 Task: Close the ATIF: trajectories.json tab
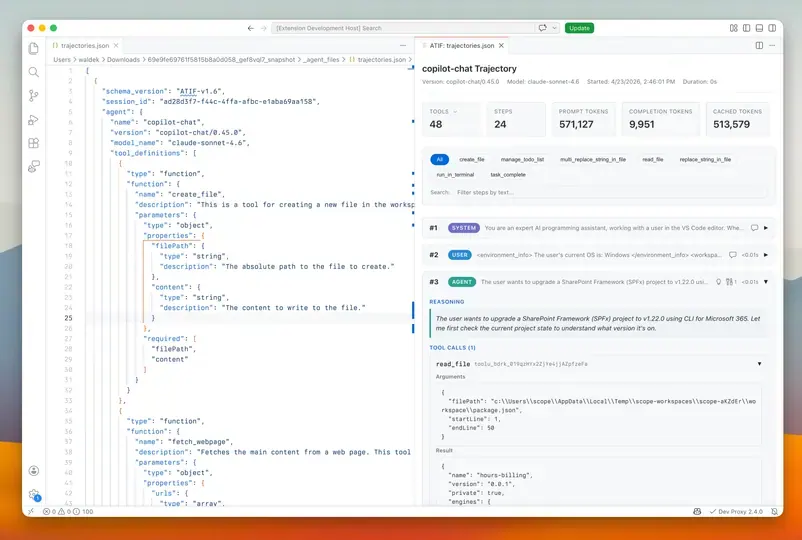(501, 46)
